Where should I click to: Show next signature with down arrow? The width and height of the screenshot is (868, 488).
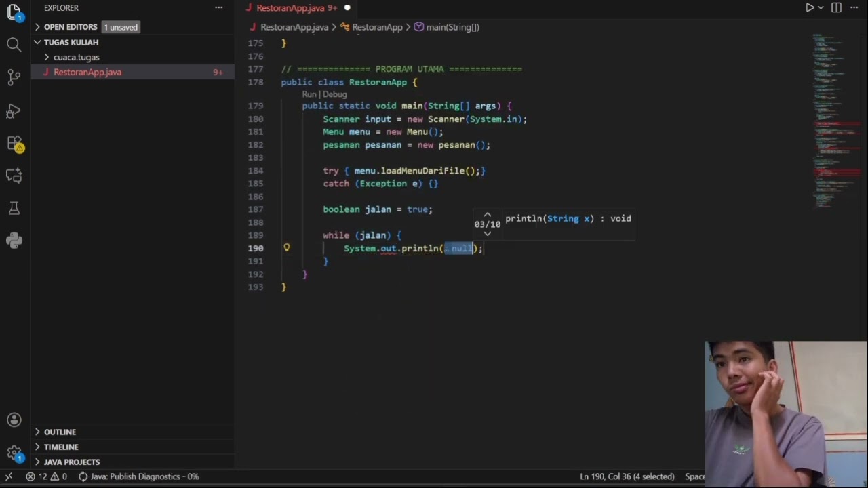tap(487, 233)
